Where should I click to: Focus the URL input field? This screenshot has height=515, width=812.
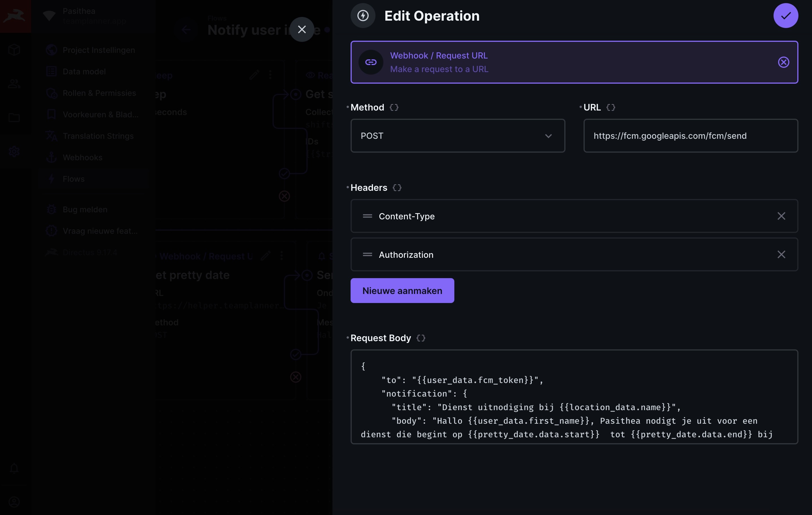pyautogui.click(x=691, y=136)
